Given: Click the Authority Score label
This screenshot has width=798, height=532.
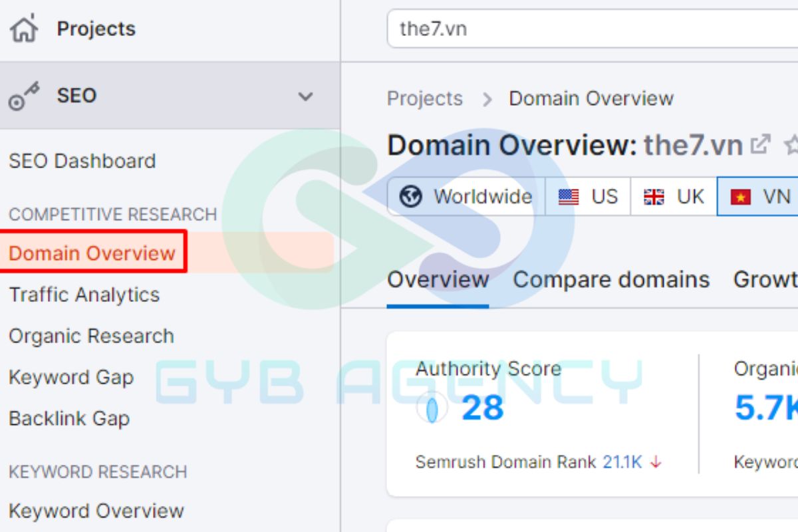Looking at the screenshot, I should 488,369.
